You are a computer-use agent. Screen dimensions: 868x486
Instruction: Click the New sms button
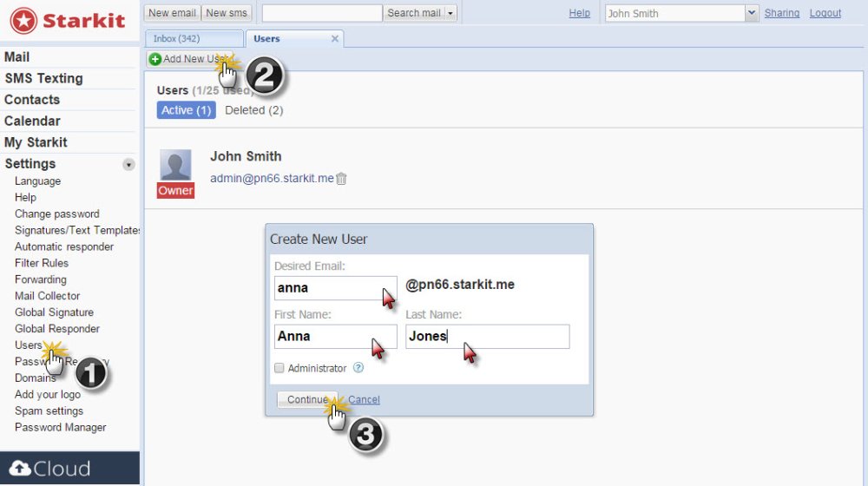click(x=227, y=13)
